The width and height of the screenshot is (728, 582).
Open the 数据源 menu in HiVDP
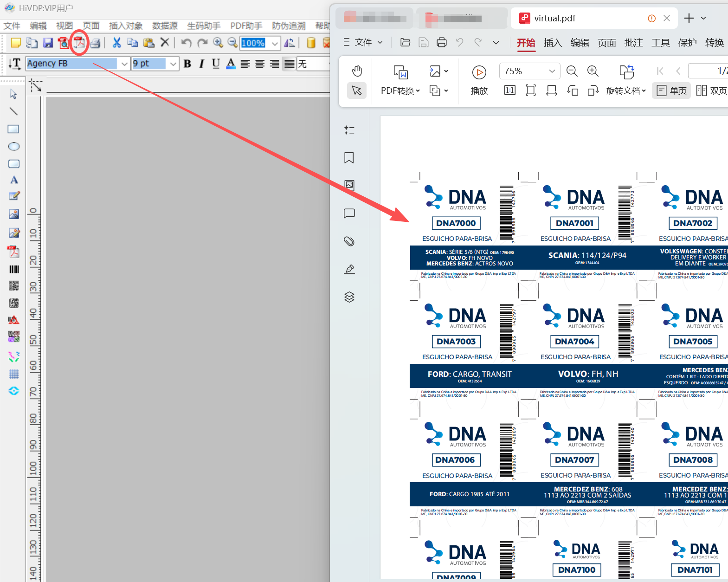point(165,26)
